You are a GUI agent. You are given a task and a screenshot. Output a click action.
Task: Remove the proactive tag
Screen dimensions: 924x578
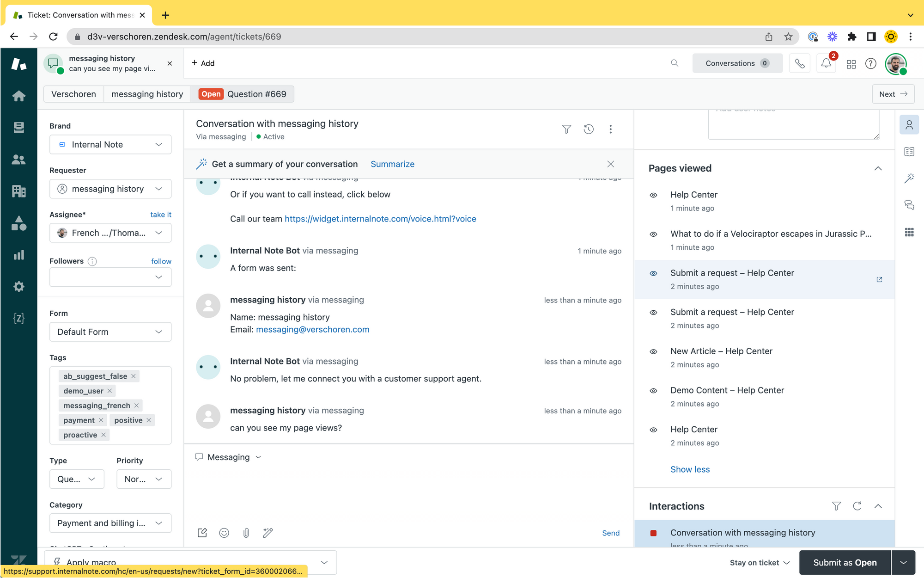tap(103, 435)
